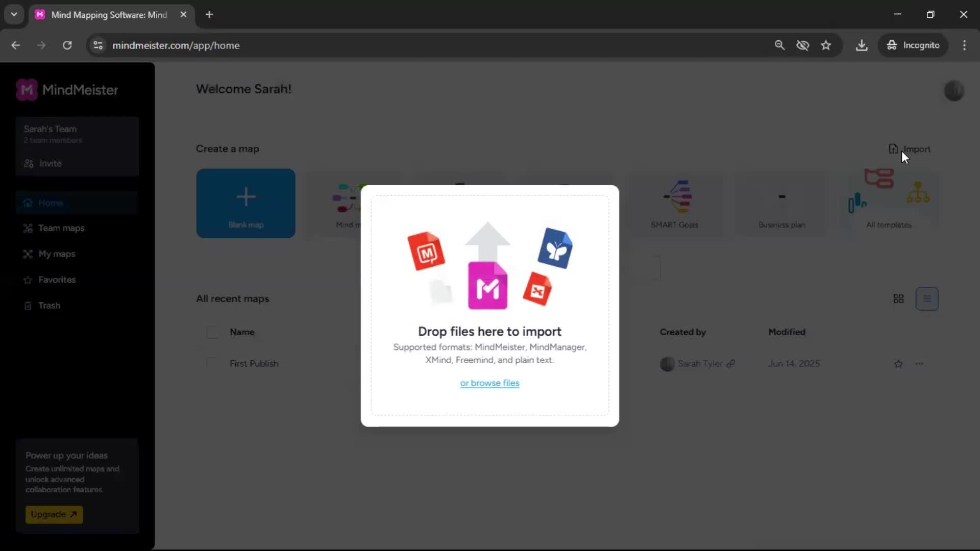Tick the select-all checkbox by Name
This screenshot has height=551, width=980.
pyautogui.click(x=212, y=332)
